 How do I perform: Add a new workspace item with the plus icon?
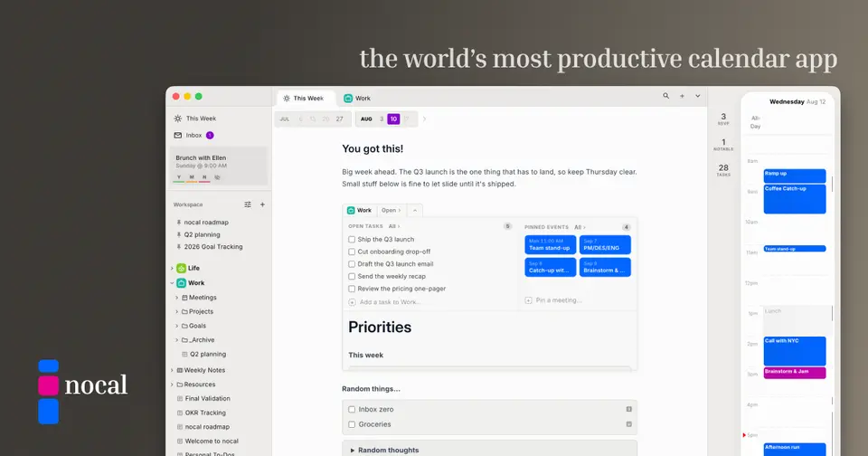pos(262,204)
